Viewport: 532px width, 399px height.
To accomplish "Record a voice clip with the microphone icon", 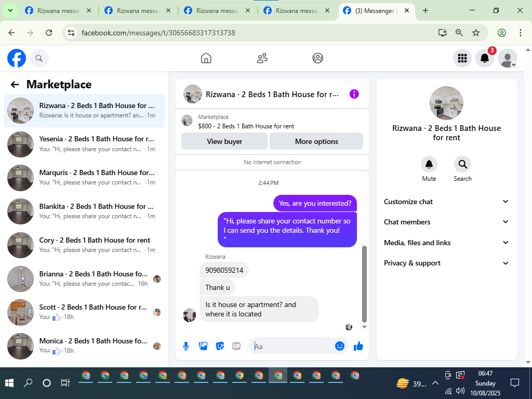I will pos(186,346).
